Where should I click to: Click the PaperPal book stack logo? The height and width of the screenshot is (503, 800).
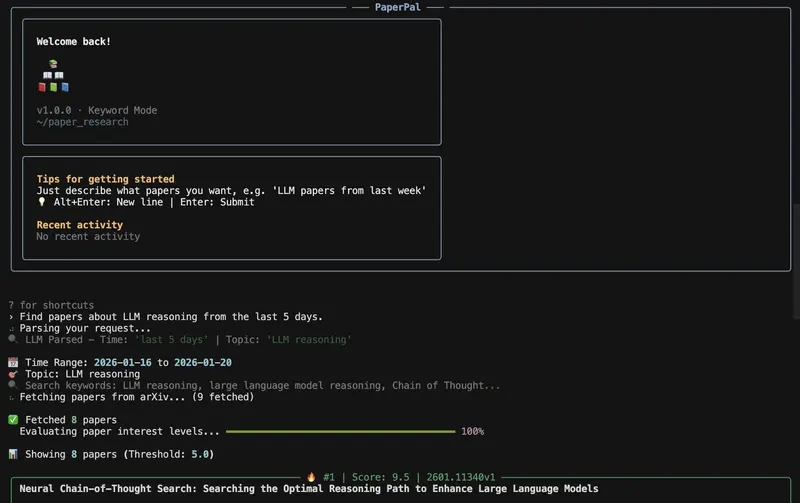tap(51, 76)
